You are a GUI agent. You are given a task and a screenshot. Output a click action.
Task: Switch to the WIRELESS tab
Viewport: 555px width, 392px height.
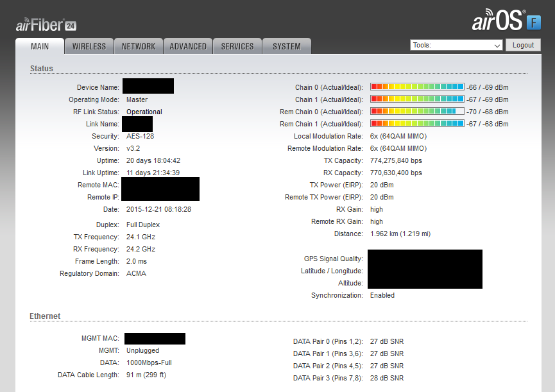89,46
